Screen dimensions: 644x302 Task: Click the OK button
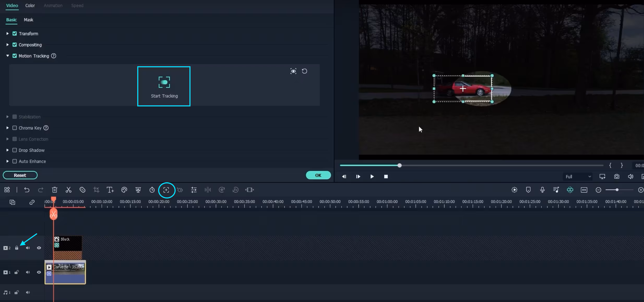tap(318, 175)
